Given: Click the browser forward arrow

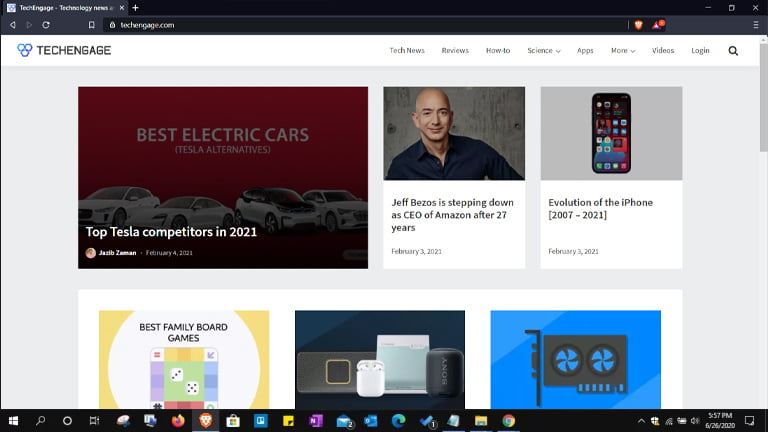Looking at the screenshot, I should click(x=29, y=25).
